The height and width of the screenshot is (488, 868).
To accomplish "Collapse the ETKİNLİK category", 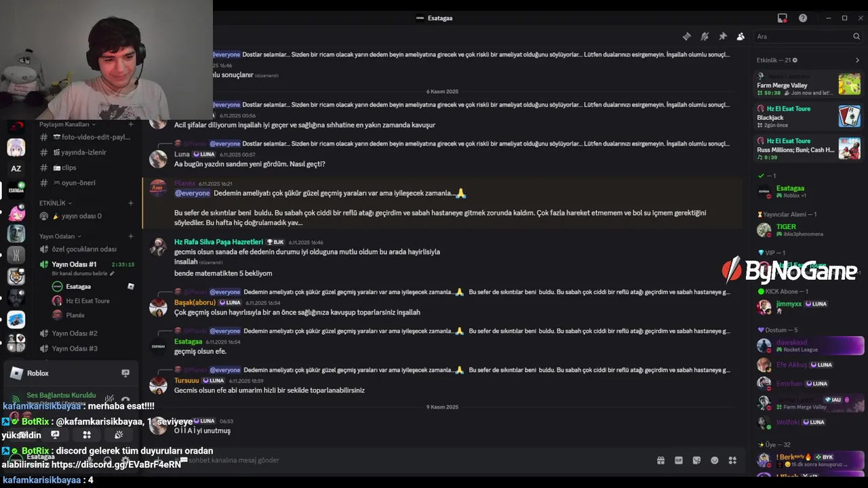I will pos(55,203).
